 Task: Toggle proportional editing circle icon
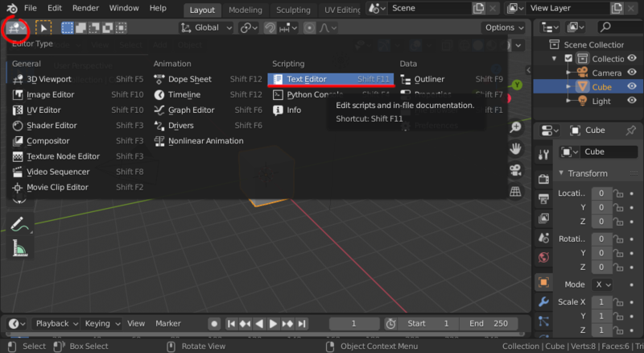309,27
